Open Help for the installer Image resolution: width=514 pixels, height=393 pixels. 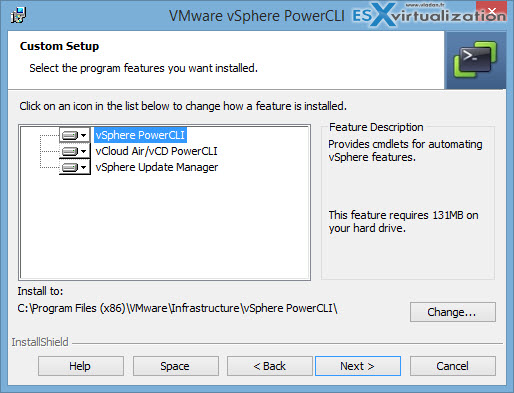point(81,366)
